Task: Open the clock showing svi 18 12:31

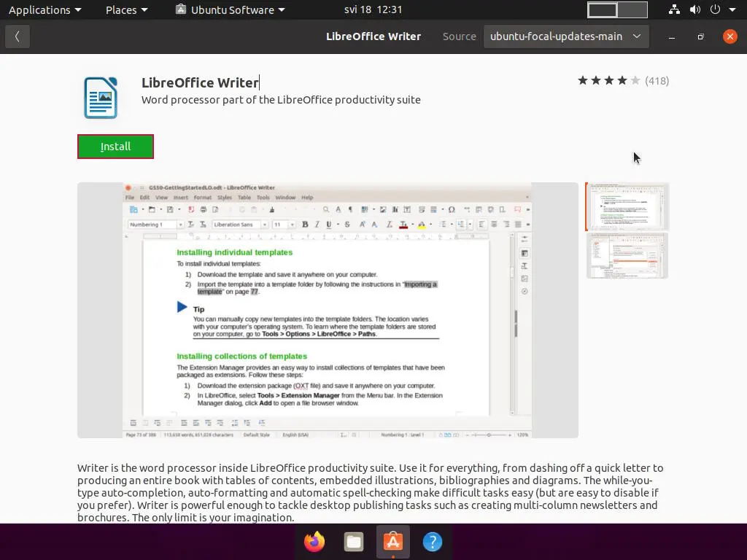Action: [373, 9]
